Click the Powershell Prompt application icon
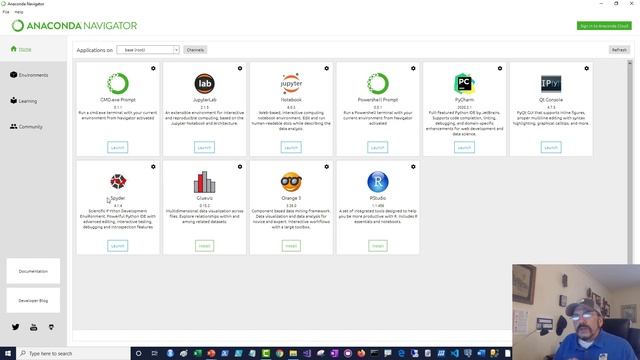Image resolution: width=640 pixels, height=360 pixels. pos(378,83)
